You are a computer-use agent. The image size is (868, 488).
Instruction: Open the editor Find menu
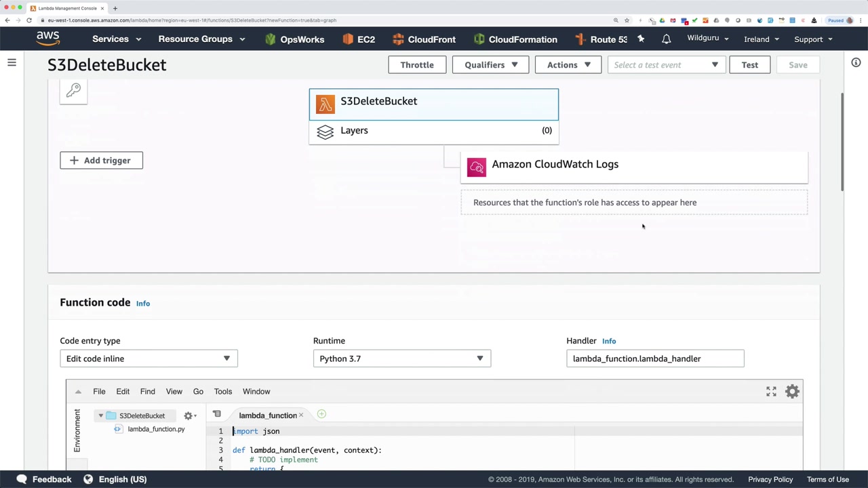pyautogui.click(x=147, y=391)
